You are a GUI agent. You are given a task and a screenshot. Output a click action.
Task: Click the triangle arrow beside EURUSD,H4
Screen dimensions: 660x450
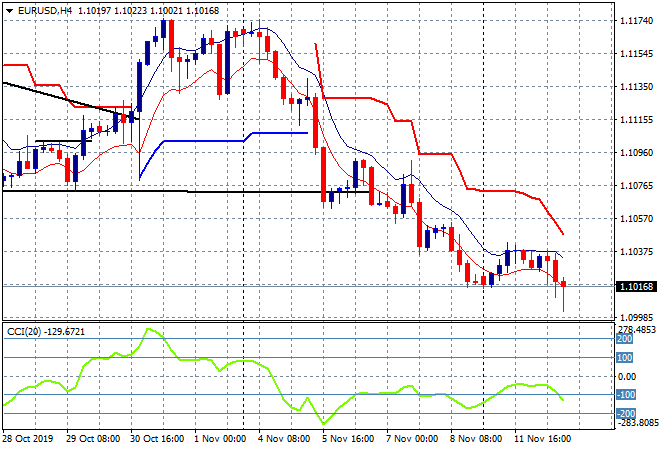9,11
